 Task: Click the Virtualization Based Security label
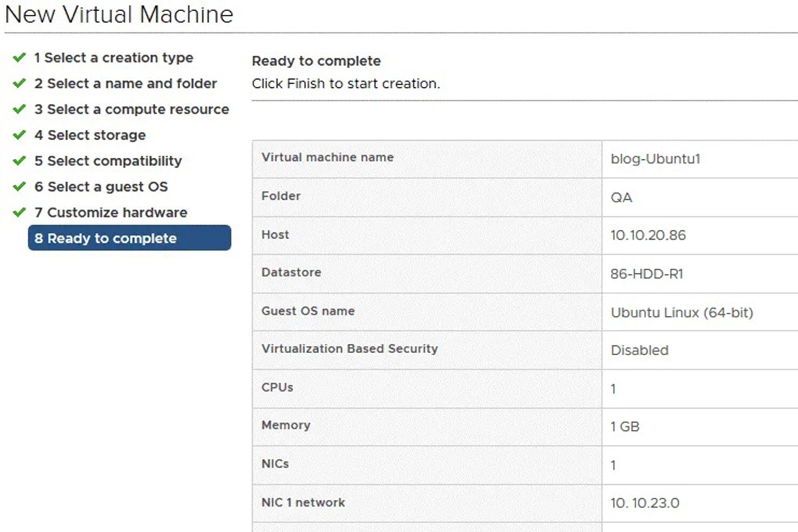coord(350,349)
